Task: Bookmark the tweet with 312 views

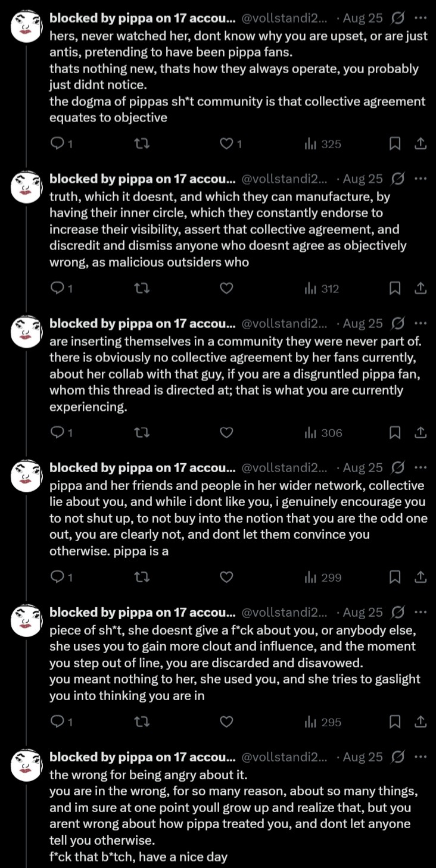Action: click(x=395, y=289)
